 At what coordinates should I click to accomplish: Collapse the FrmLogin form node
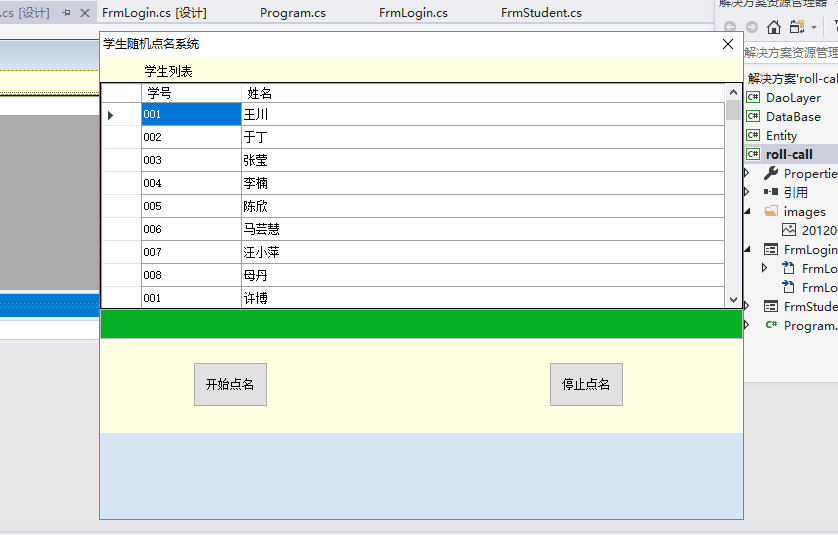coord(747,250)
